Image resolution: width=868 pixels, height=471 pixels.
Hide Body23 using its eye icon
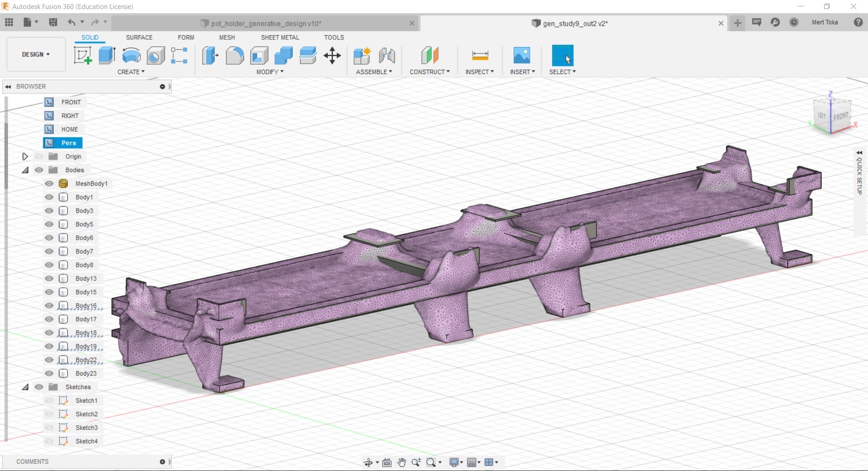pos(49,373)
